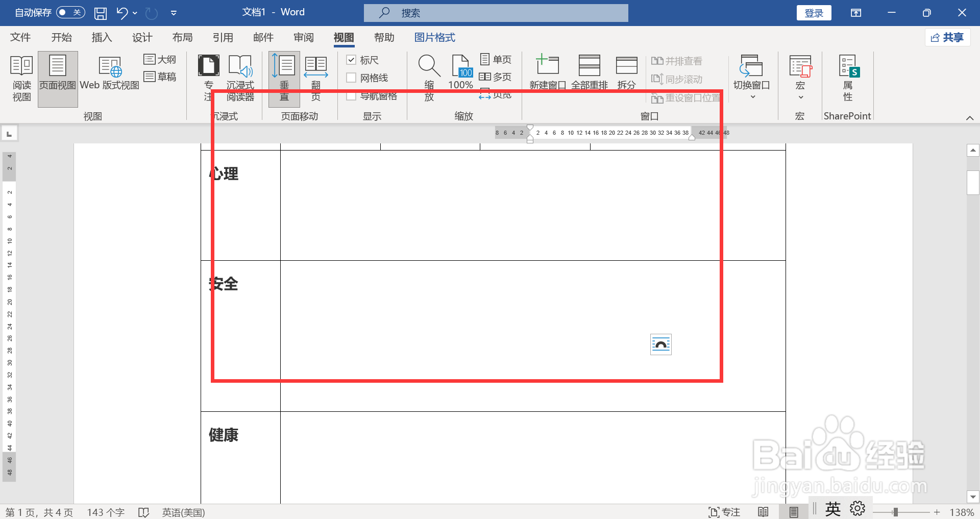Open Read Mode view
The width and height of the screenshot is (980, 519).
[x=21, y=79]
